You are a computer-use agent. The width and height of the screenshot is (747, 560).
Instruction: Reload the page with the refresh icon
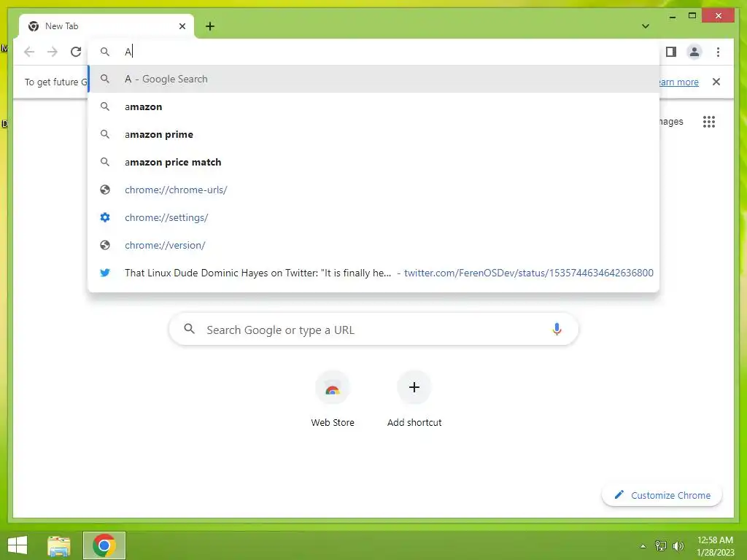[x=76, y=52]
